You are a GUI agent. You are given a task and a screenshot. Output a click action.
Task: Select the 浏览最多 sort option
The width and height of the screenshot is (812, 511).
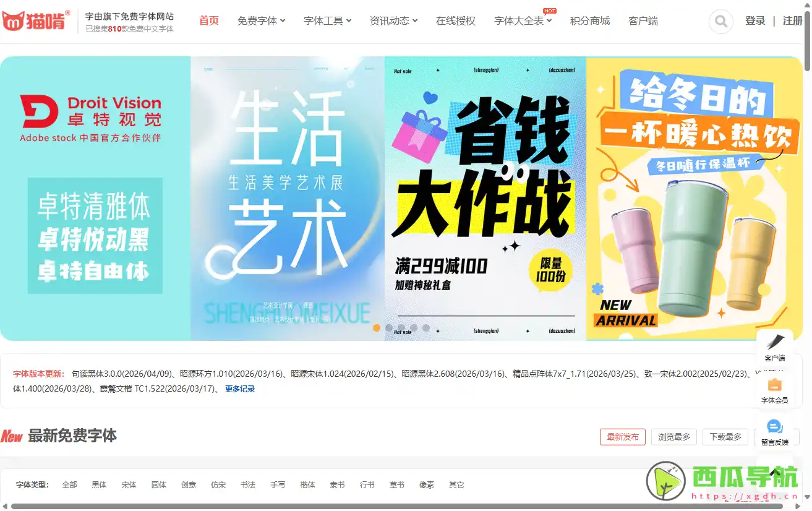pos(673,436)
